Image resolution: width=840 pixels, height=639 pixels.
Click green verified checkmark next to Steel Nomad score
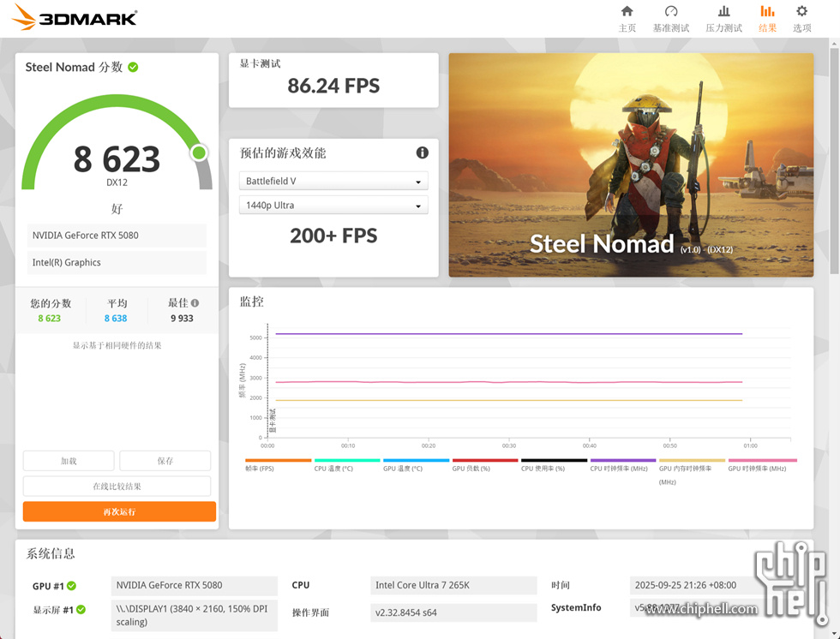point(133,67)
